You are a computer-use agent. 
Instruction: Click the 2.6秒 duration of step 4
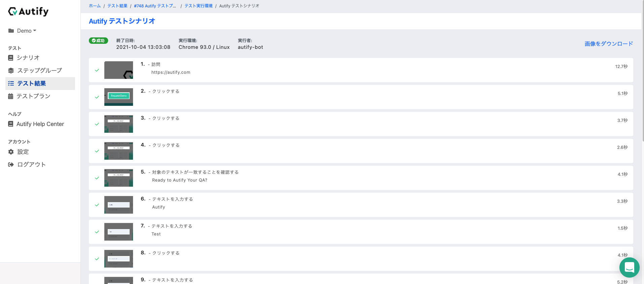tap(622, 147)
